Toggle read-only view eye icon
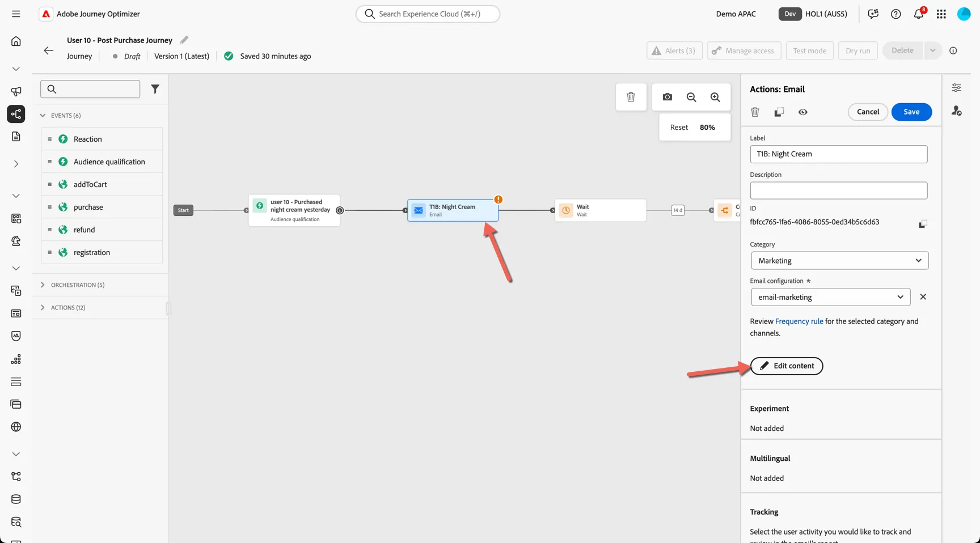 (803, 112)
